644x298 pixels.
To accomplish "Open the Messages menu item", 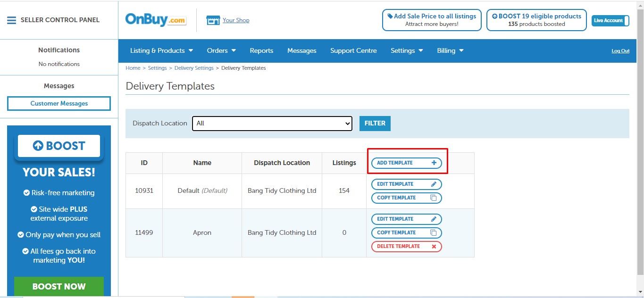I will [x=302, y=50].
